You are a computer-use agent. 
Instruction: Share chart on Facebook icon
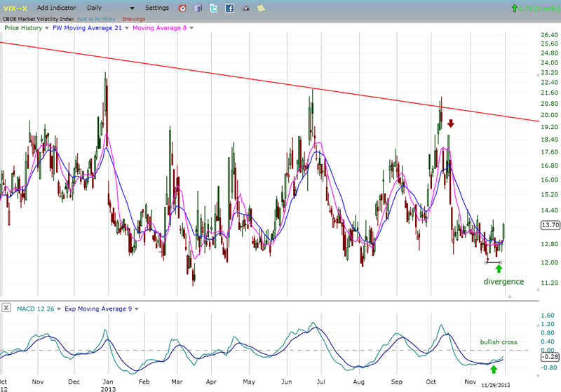229,8
